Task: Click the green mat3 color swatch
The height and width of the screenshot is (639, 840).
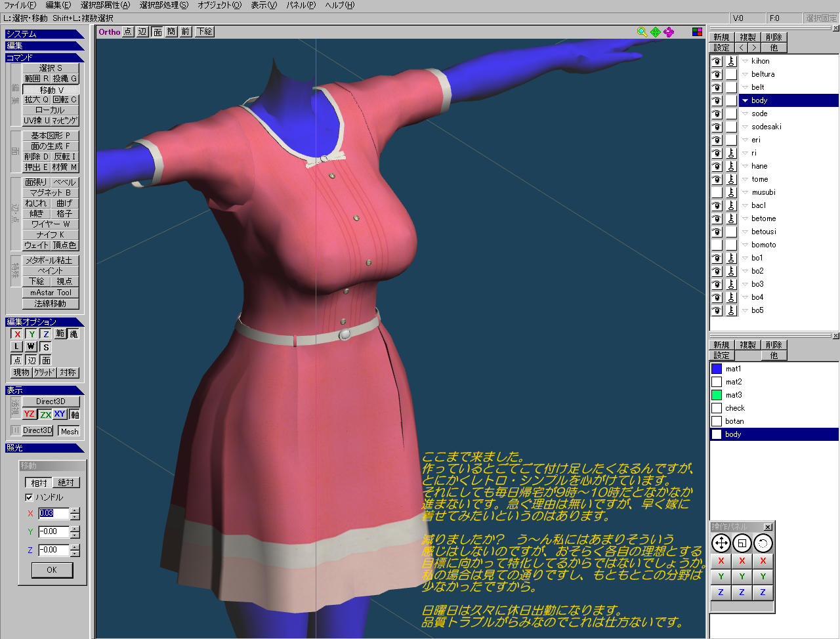Action: [717, 395]
